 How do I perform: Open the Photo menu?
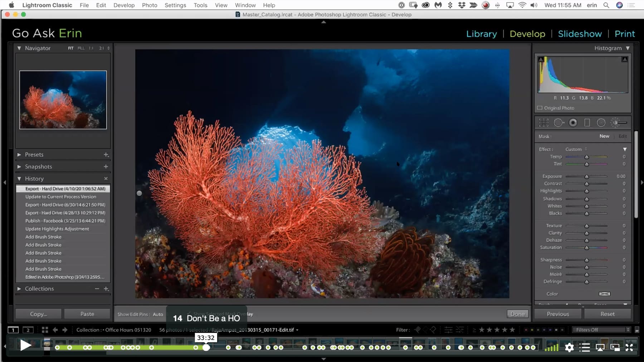point(150,5)
